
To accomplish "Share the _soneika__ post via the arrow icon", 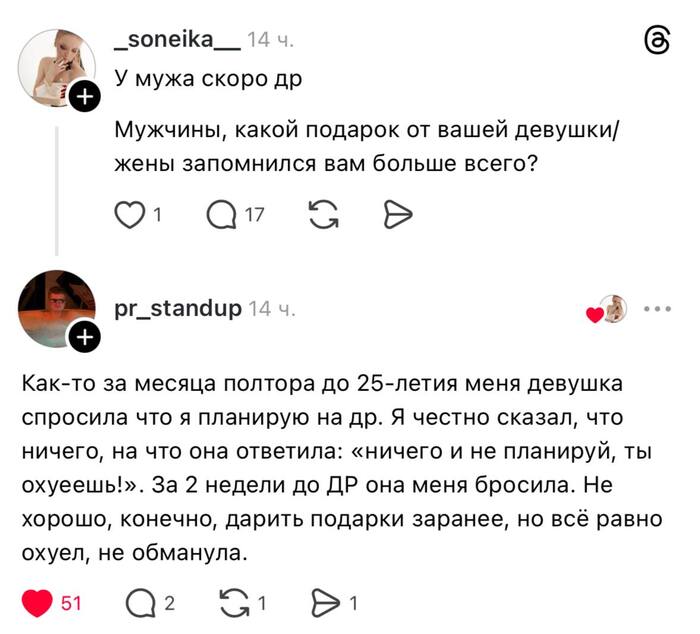I will [x=397, y=214].
